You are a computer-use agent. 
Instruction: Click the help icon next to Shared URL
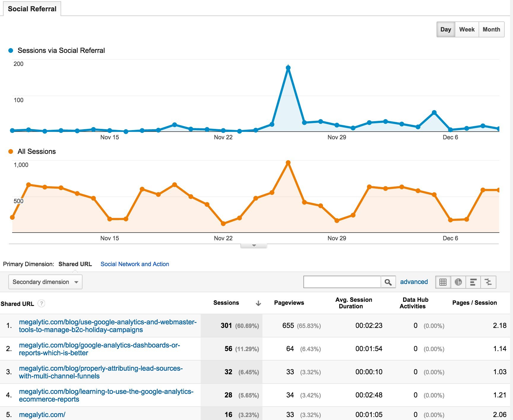41,304
